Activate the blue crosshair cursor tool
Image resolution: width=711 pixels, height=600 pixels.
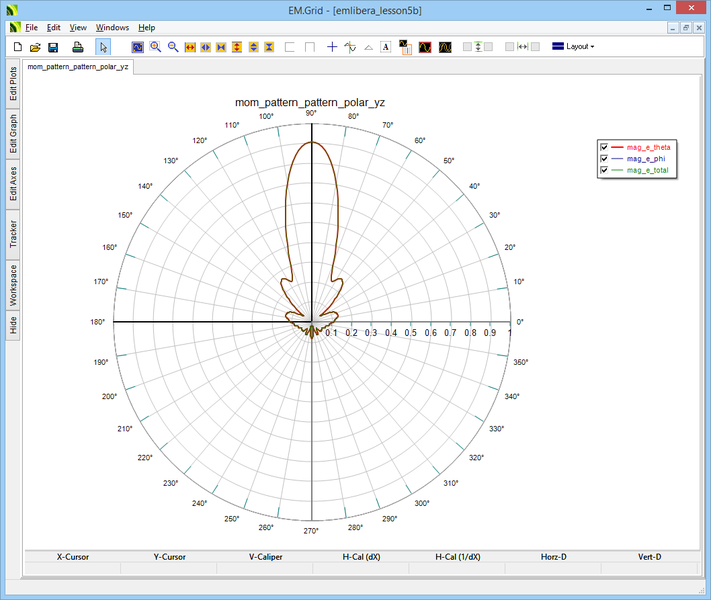(332, 47)
